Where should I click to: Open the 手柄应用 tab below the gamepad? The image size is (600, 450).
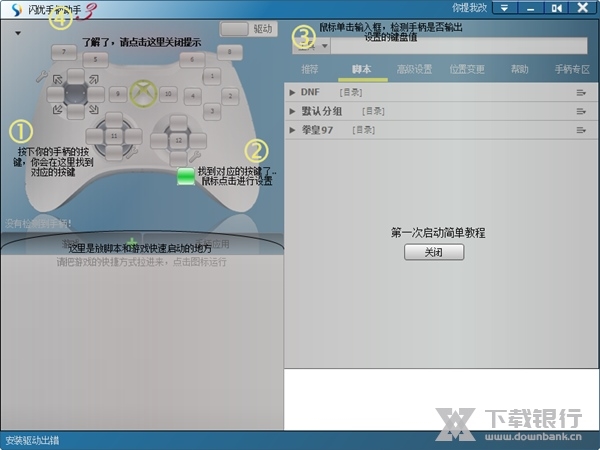tap(213, 244)
